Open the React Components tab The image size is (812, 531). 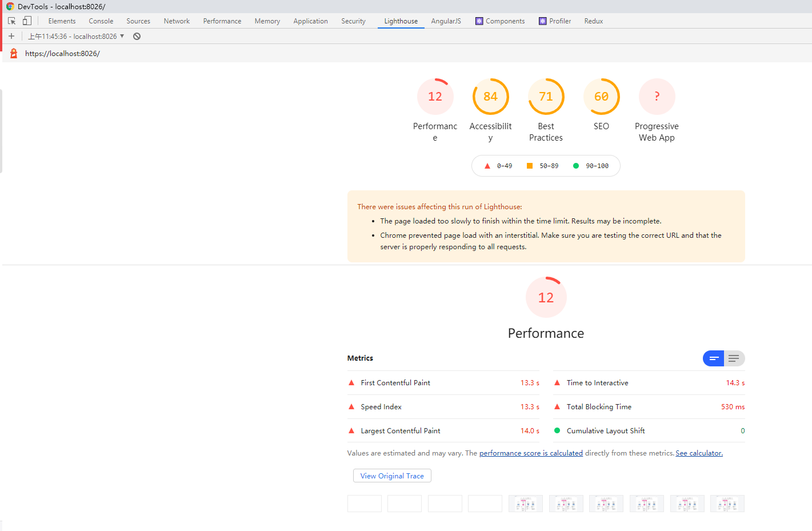click(x=500, y=21)
